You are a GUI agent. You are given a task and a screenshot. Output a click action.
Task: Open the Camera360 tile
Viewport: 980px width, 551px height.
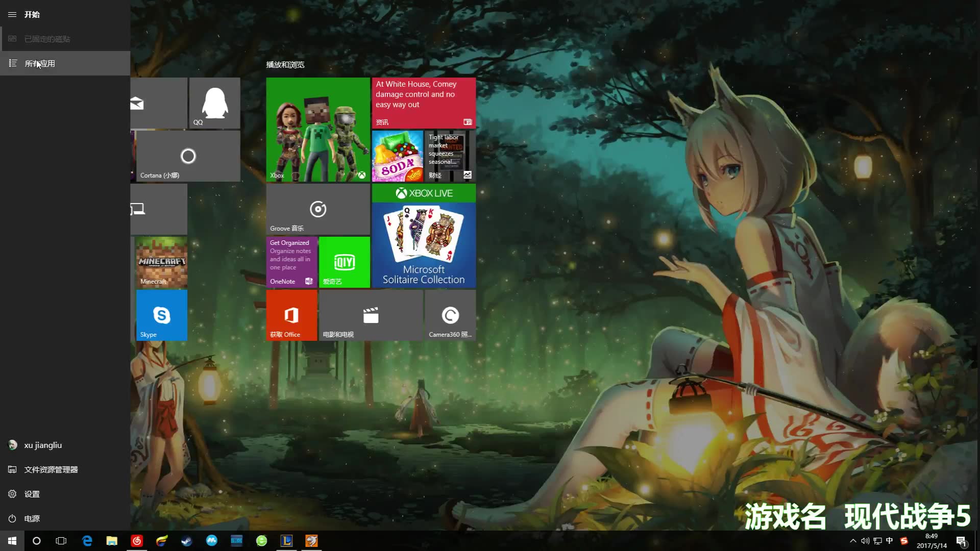[x=450, y=315]
